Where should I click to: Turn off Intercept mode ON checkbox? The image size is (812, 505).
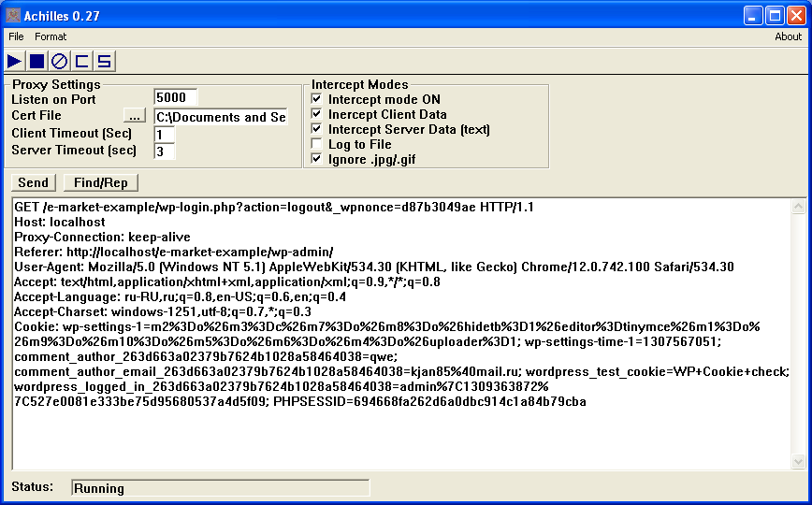316,99
